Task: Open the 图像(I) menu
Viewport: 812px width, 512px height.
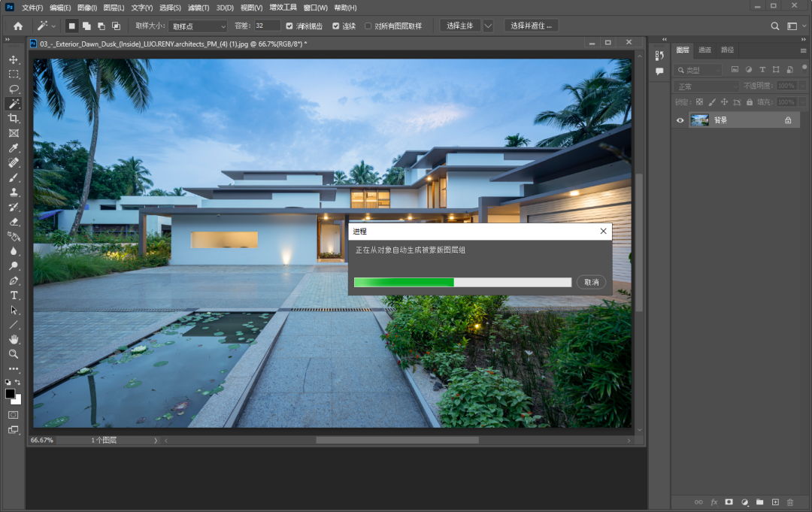Action: pos(87,8)
